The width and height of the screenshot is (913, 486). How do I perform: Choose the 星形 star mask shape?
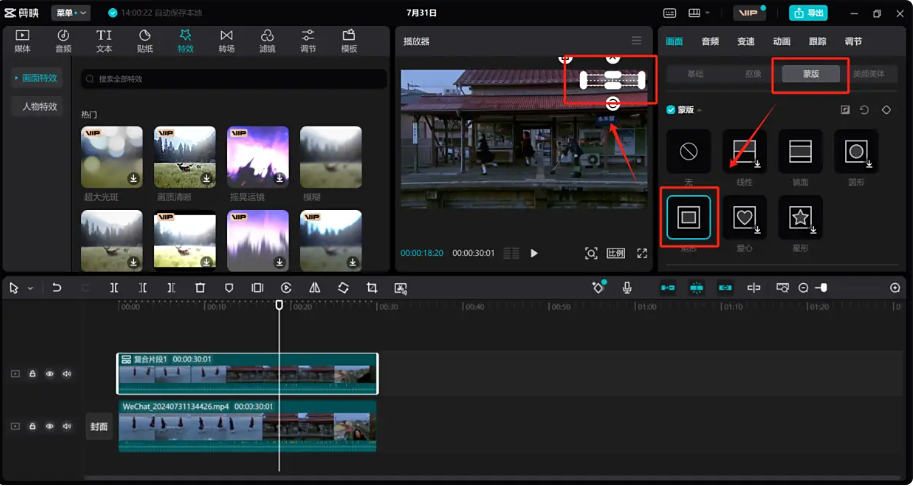point(800,217)
